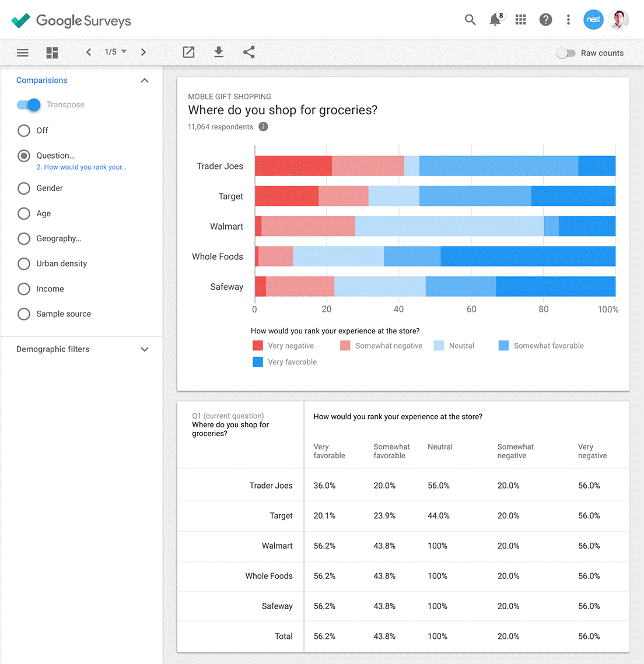
Task: Click the dashboard grid view icon
Action: click(52, 52)
